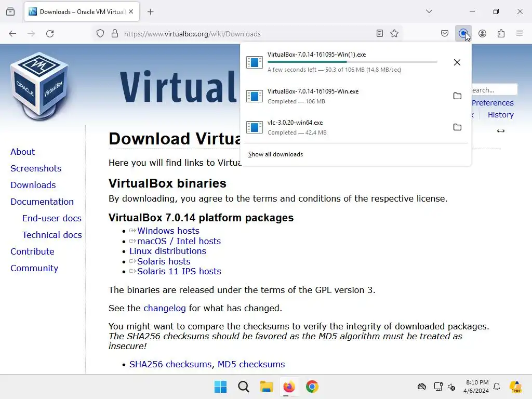The width and height of the screenshot is (532, 399).
Task: Open Technical docs link
Action: point(52,235)
